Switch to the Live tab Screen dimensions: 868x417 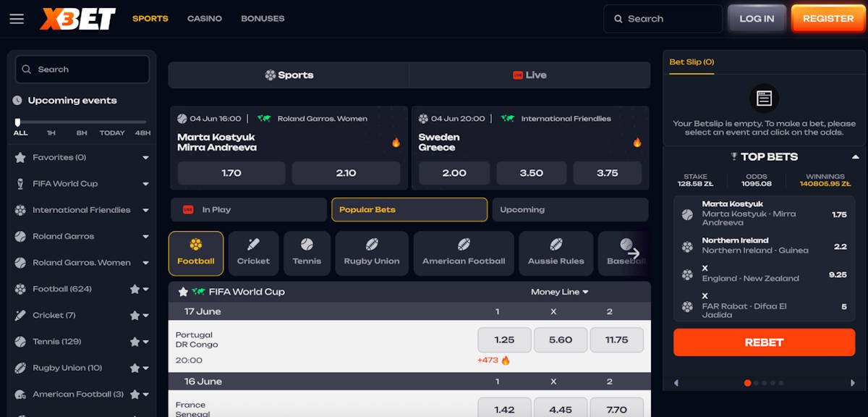[x=529, y=75]
